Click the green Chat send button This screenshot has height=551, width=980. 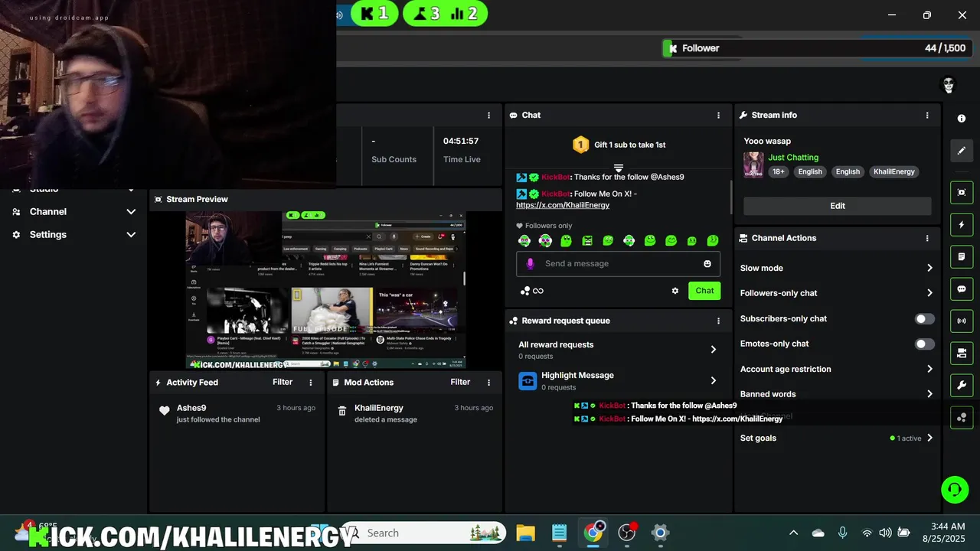704,291
